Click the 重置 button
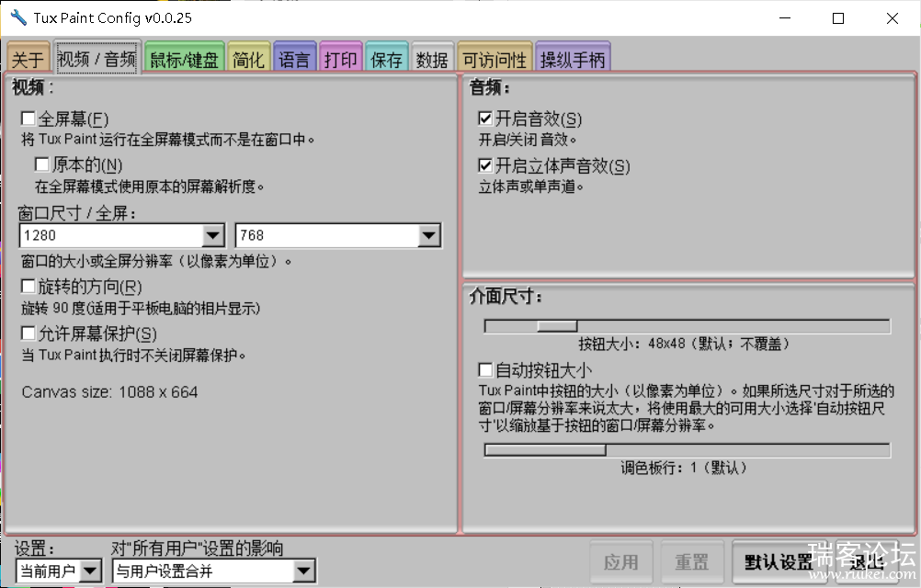 (692, 562)
